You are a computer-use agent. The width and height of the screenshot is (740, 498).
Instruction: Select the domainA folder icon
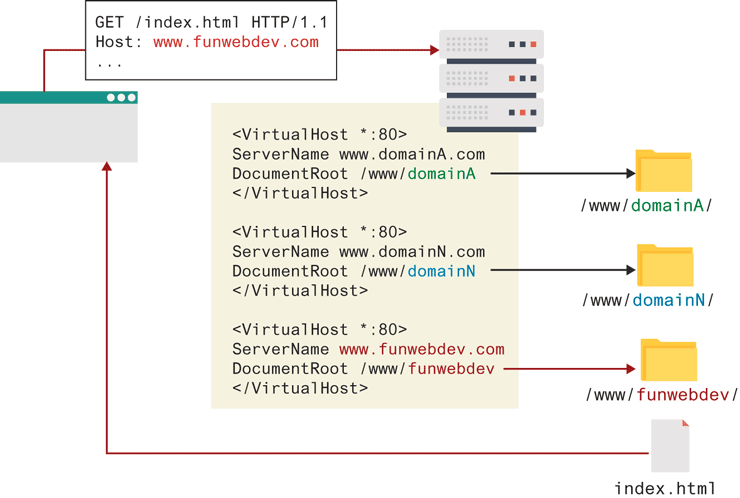click(x=664, y=171)
